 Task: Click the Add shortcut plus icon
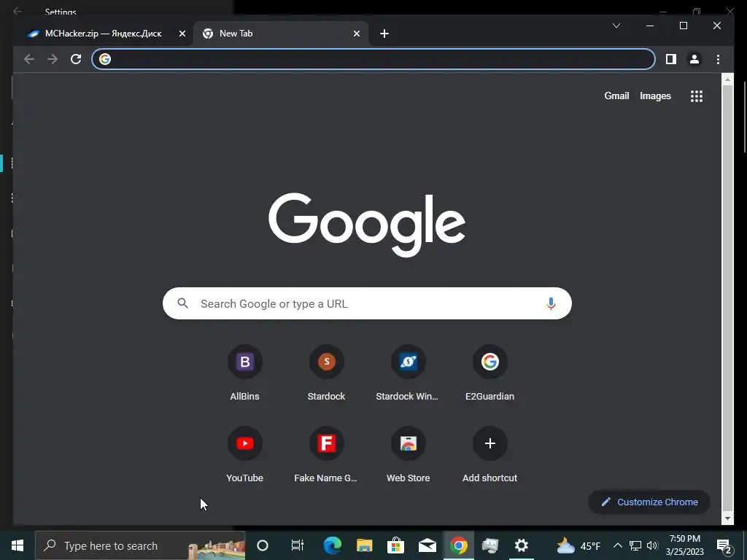coord(489,443)
